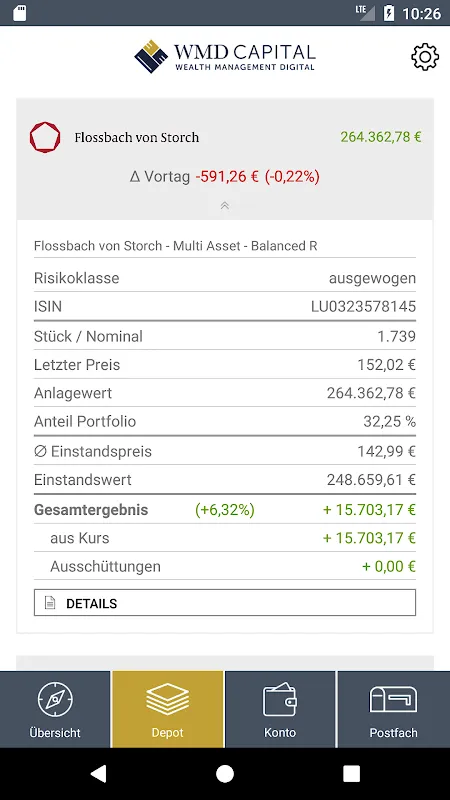Select the Depot tab
Viewport: 450px width, 800px height.
[x=168, y=709]
